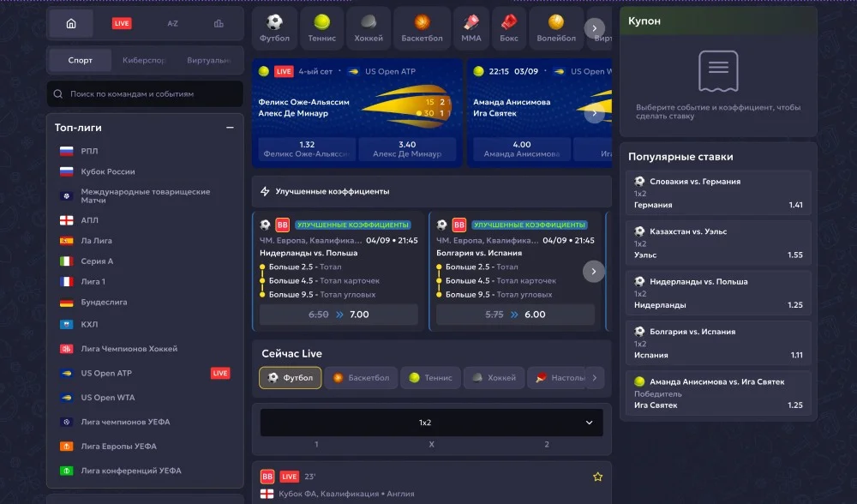Screen dimensions: 857x504
Task: Open the LIVE events icon tab
Action: [122, 23]
